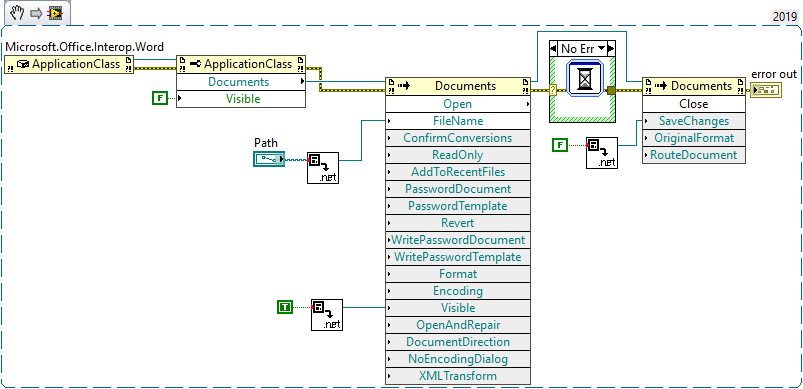Click the OriginalFormat parameter

pos(694,138)
